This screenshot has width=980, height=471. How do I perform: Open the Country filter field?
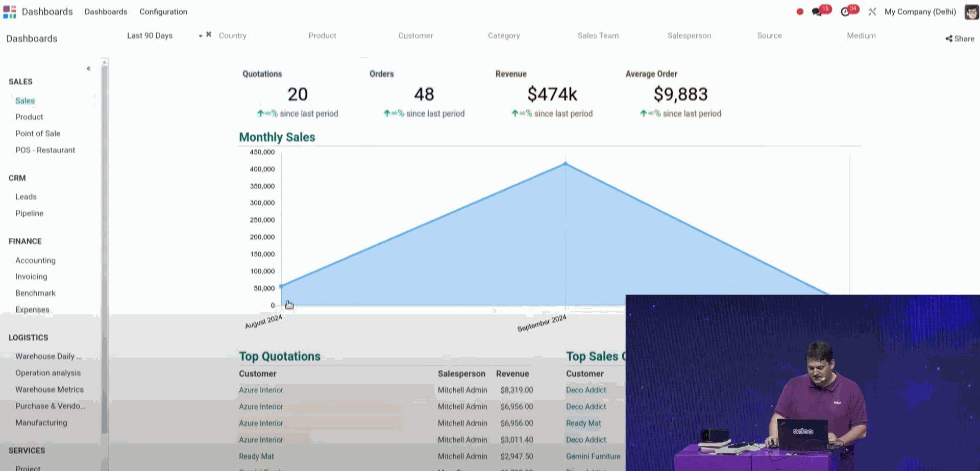[233, 36]
